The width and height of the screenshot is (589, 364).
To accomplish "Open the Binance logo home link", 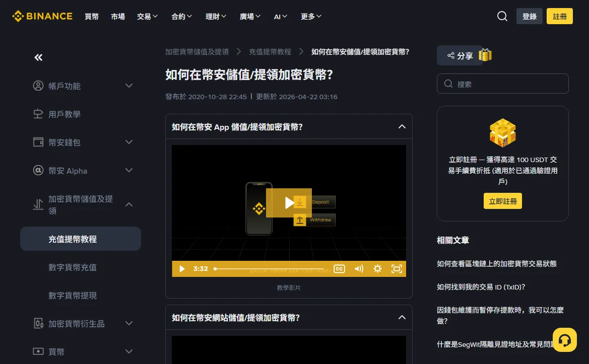I will (x=42, y=16).
